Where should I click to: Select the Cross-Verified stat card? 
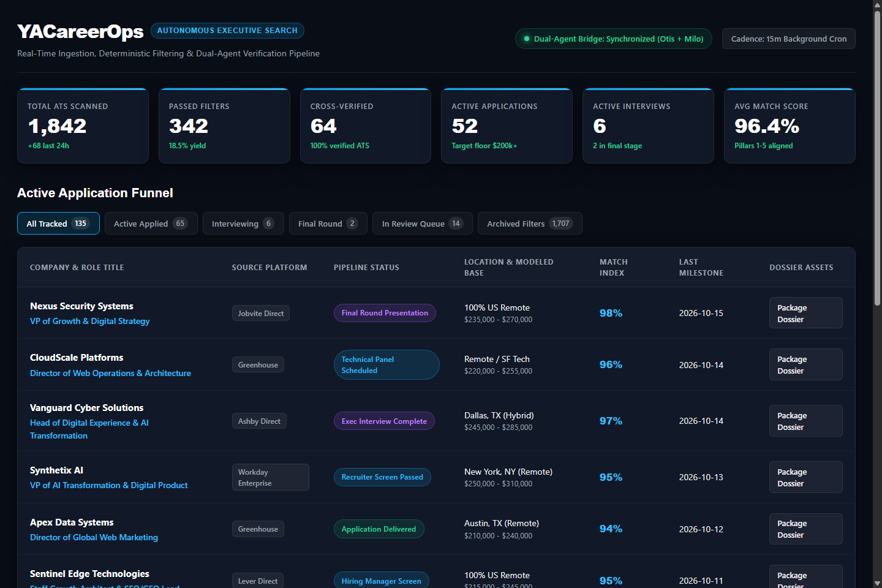[x=366, y=126]
